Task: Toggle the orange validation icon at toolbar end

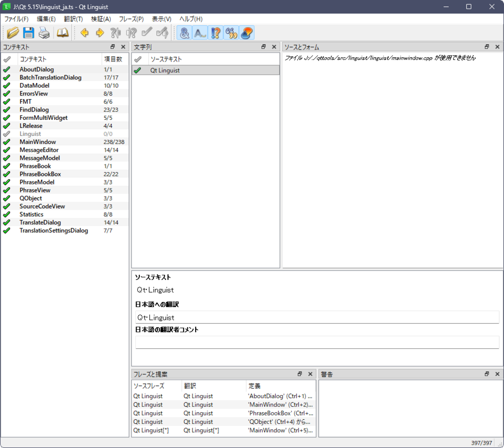Action: (247, 33)
